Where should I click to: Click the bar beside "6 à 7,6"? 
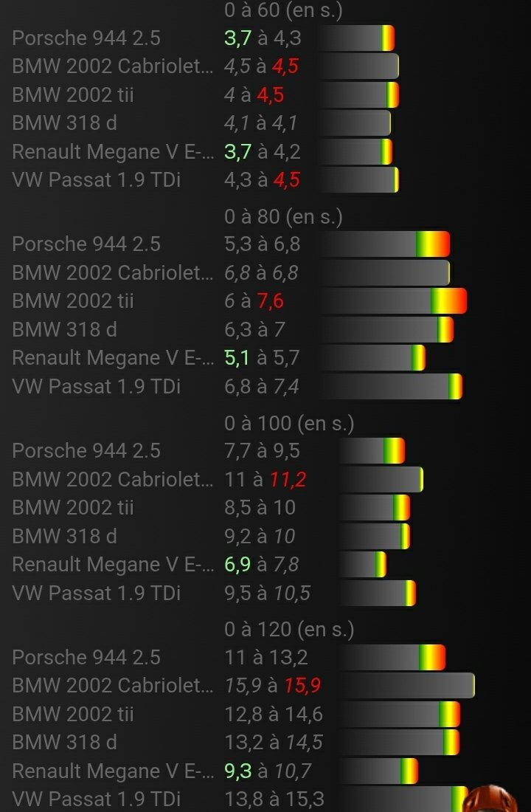point(393,301)
